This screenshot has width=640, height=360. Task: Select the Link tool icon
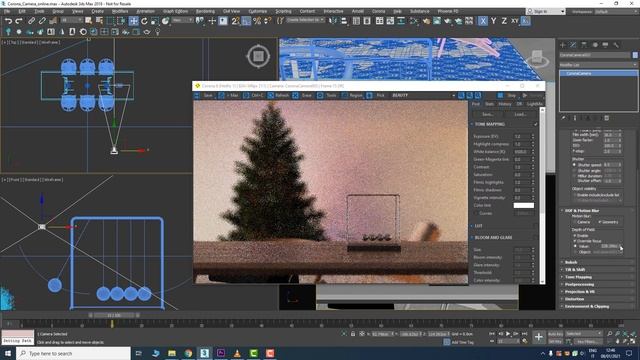click(x=31, y=20)
